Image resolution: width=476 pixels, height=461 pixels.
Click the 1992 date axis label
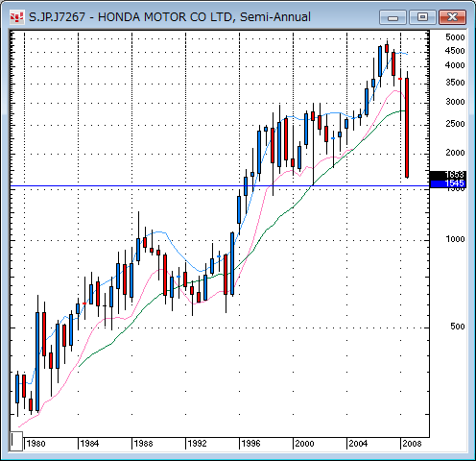pos(197,444)
